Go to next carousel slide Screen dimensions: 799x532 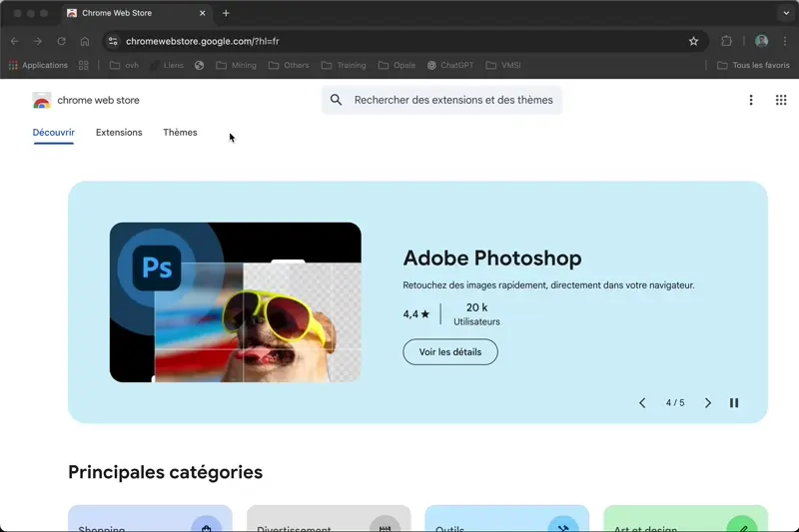pyautogui.click(x=708, y=402)
